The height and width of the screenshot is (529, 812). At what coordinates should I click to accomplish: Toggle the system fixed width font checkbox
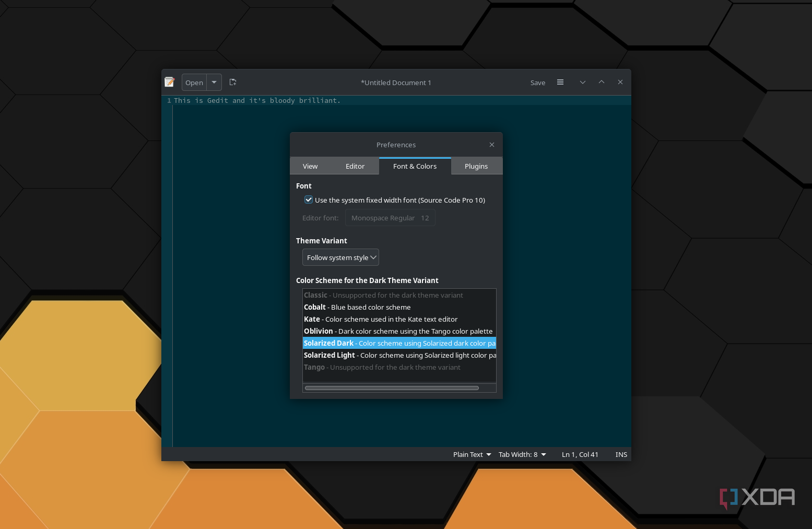click(309, 200)
